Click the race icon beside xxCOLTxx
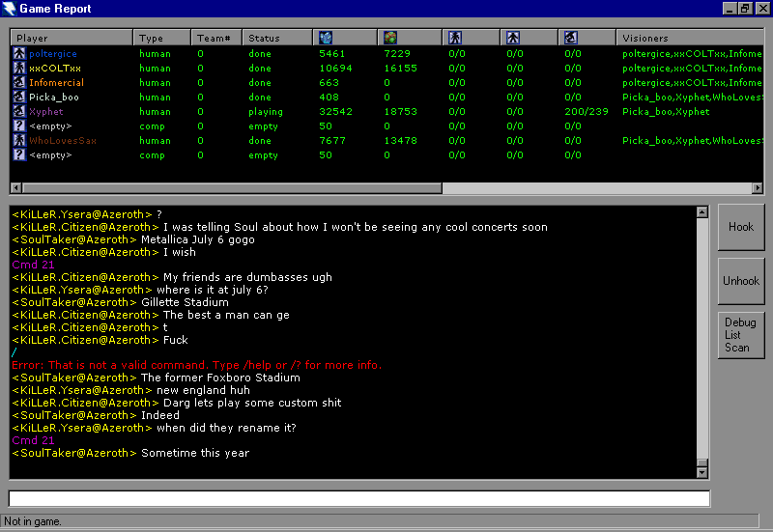This screenshot has width=773, height=532. pos(19,68)
